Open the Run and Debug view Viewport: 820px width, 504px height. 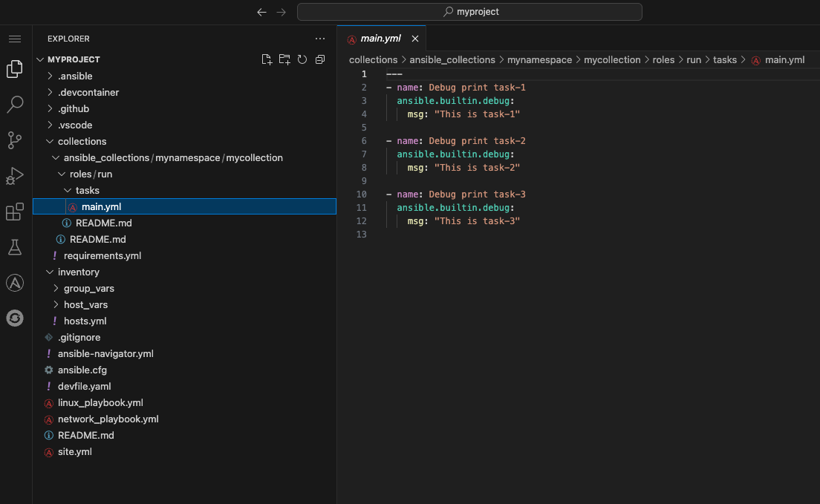coord(15,176)
